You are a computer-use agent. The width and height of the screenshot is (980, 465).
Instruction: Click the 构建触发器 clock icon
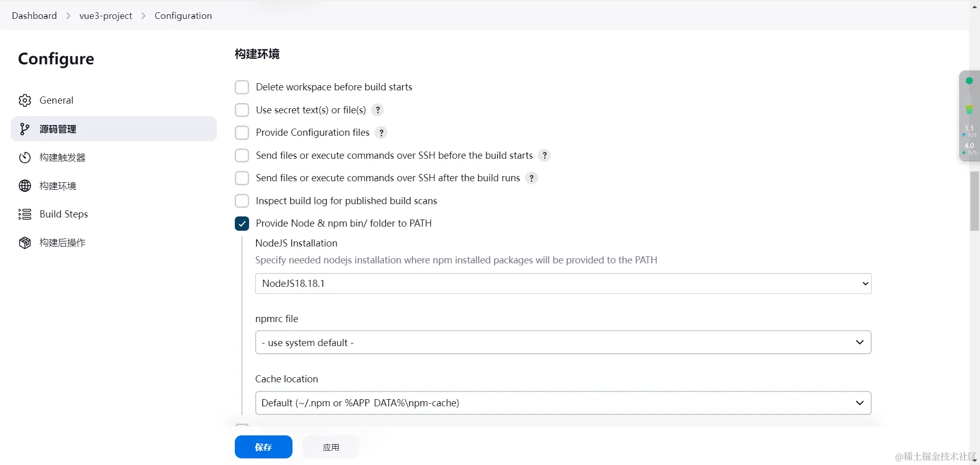(x=25, y=158)
